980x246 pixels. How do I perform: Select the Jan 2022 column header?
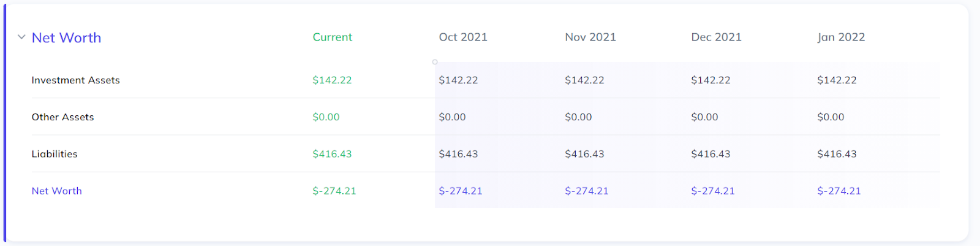tap(841, 37)
